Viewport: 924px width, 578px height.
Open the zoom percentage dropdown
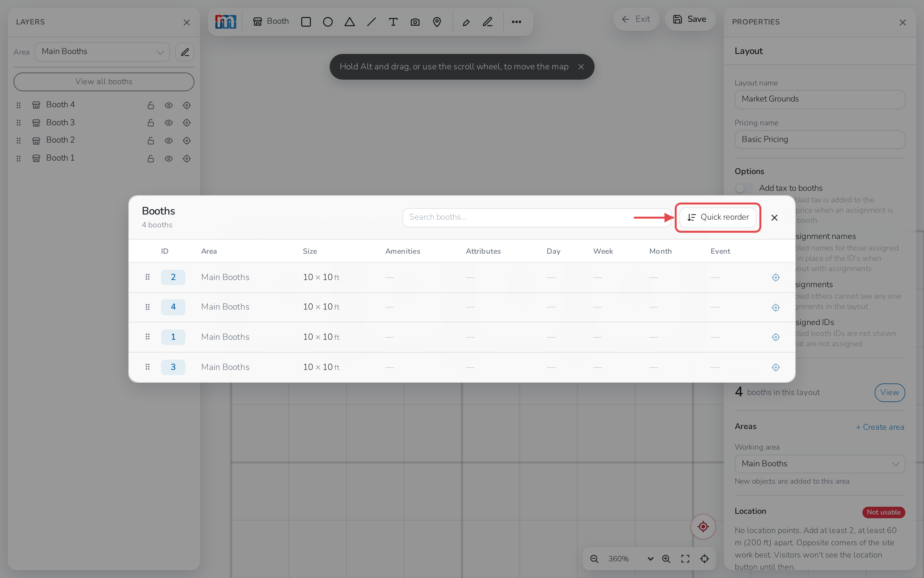pos(631,559)
